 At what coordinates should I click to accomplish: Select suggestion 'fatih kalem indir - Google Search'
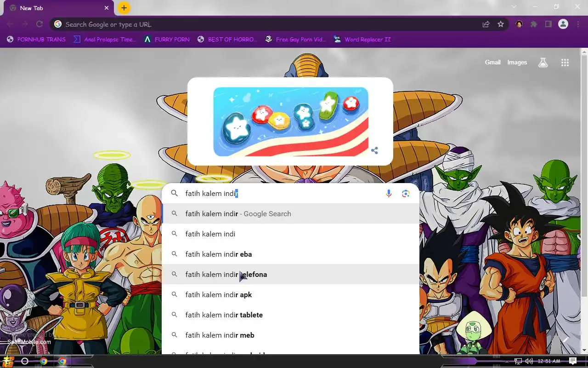291,214
